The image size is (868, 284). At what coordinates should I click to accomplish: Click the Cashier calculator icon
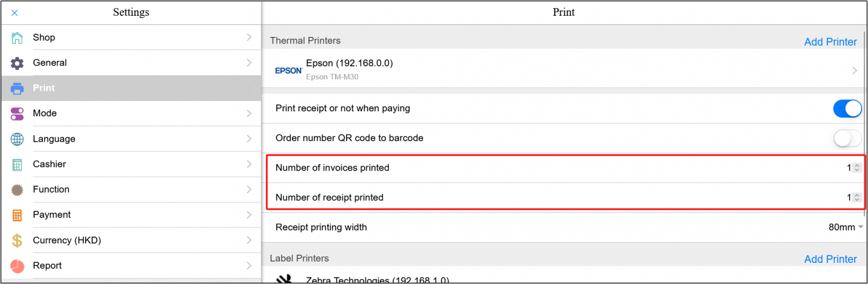17,165
